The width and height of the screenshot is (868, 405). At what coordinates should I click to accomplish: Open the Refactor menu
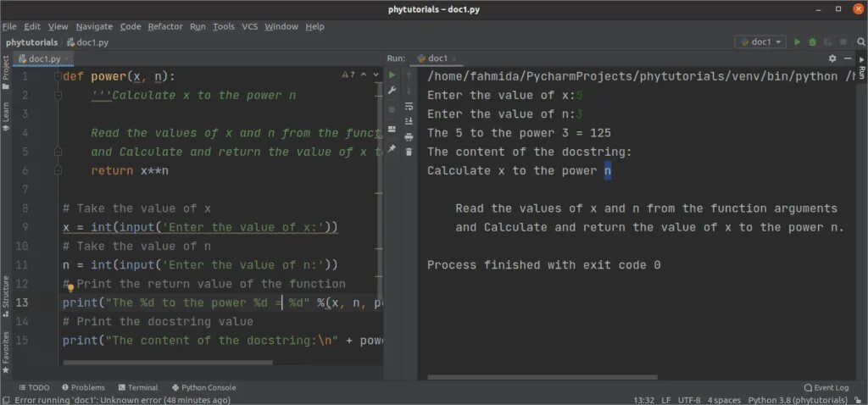point(165,26)
